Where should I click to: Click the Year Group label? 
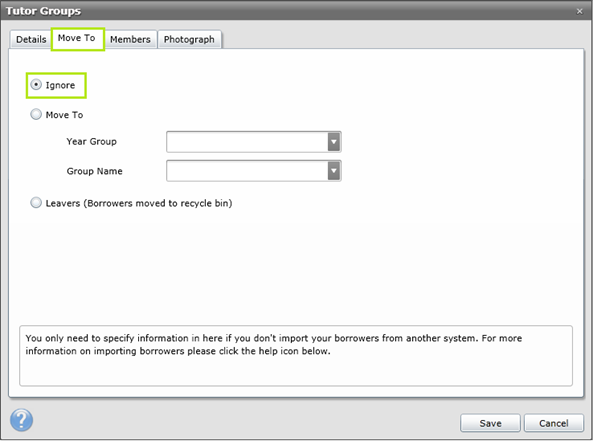tap(92, 141)
